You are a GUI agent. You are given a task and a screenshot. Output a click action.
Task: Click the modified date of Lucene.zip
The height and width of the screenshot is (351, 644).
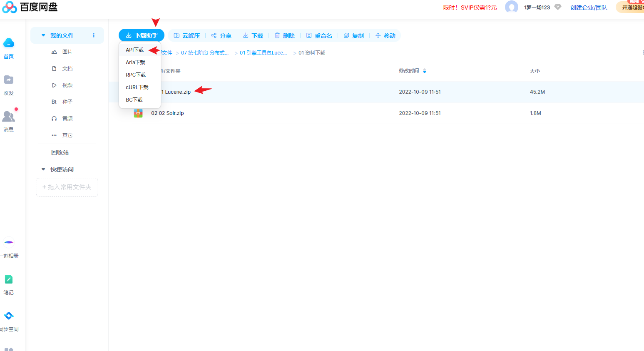[420, 92]
